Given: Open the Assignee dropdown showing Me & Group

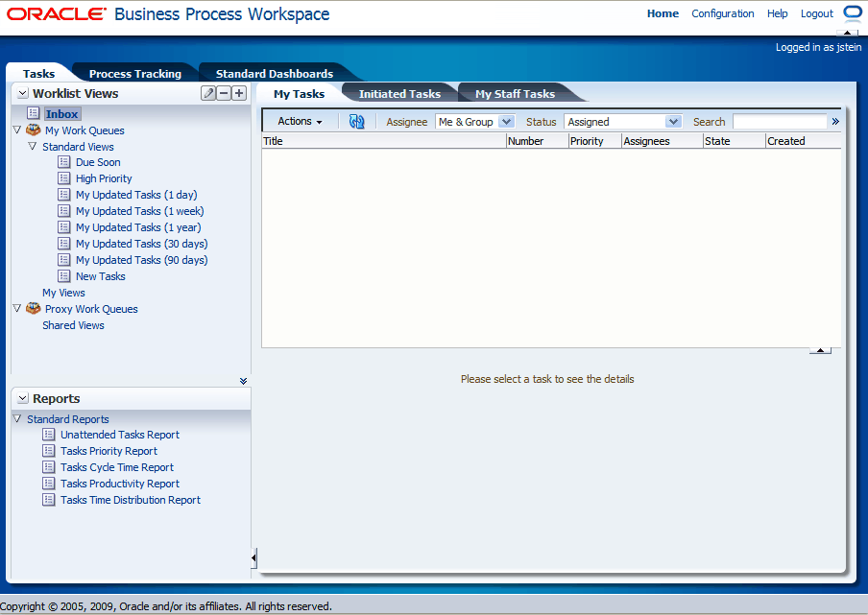Looking at the screenshot, I should tap(475, 122).
